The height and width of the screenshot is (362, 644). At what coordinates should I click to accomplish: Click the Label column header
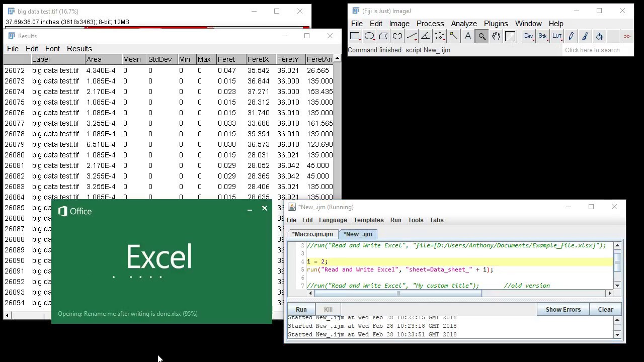[58, 59]
